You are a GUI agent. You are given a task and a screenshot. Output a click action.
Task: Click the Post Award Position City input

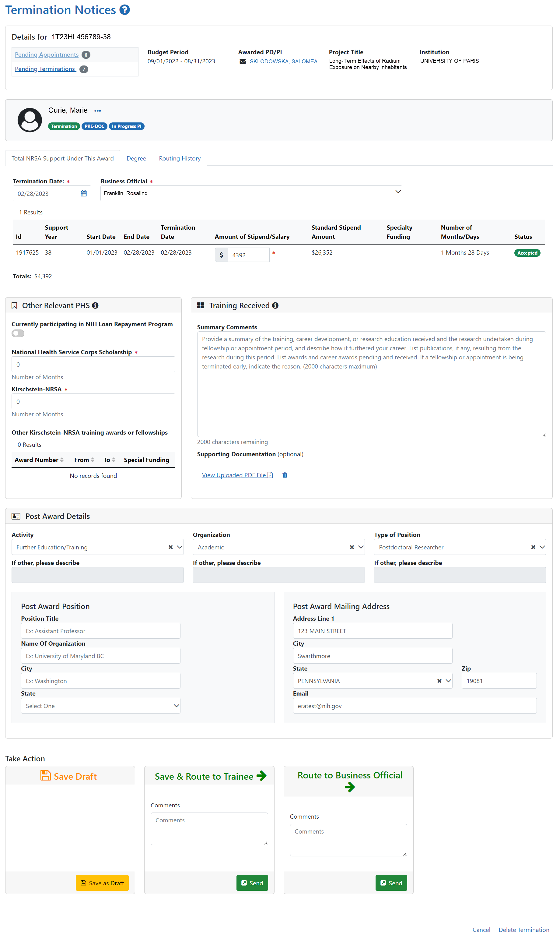[x=101, y=681]
